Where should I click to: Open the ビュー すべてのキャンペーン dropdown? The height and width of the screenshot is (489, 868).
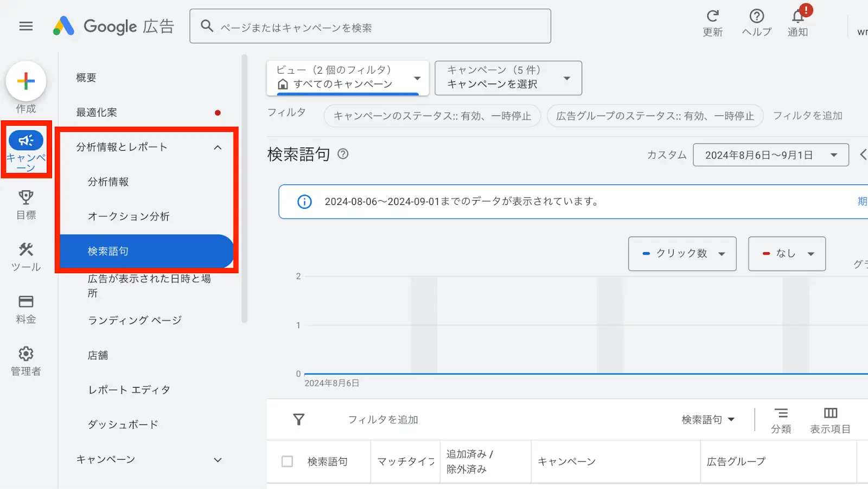pyautogui.click(x=348, y=78)
